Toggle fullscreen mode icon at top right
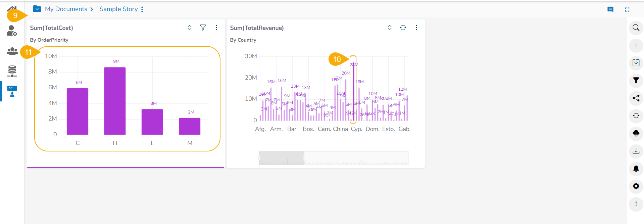Image resolution: width=644 pixels, height=224 pixels. coord(627,9)
